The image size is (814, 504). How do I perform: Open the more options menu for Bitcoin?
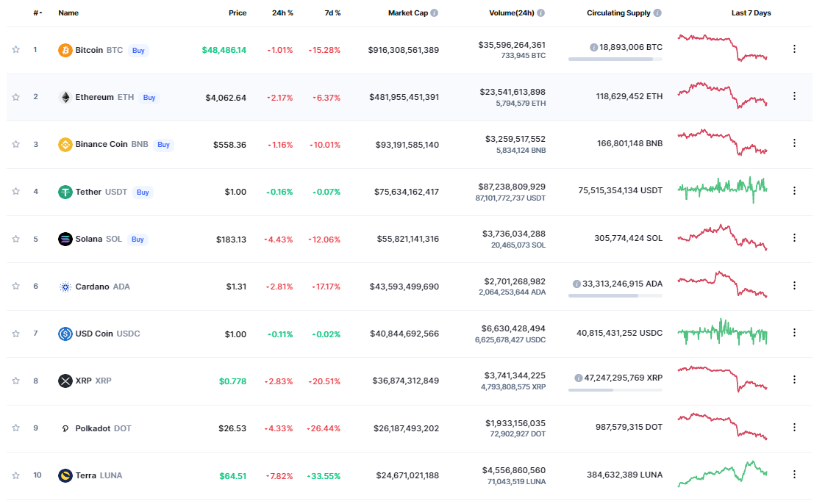(794, 48)
